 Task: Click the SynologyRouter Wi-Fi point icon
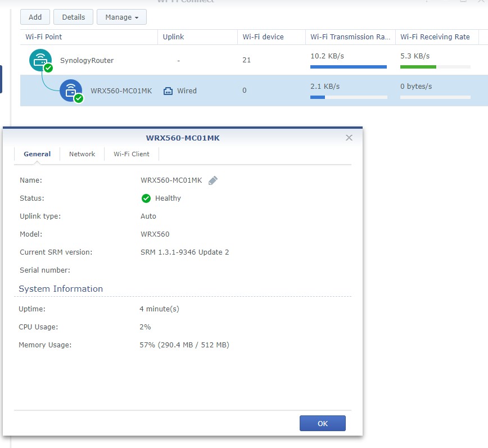tap(40, 60)
